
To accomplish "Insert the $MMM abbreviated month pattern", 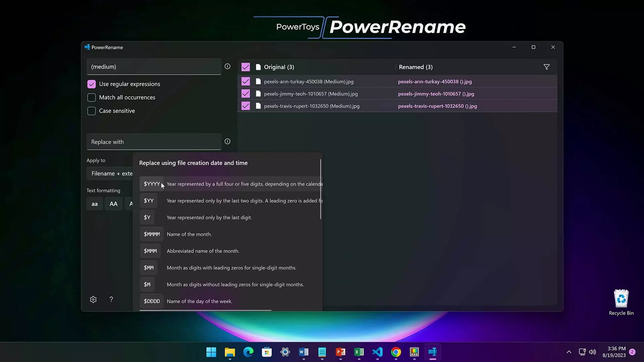I will click(150, 251).
